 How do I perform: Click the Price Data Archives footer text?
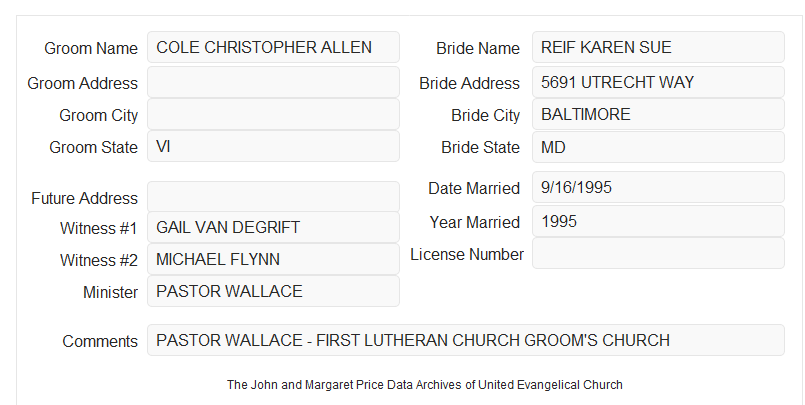(425, 384)
